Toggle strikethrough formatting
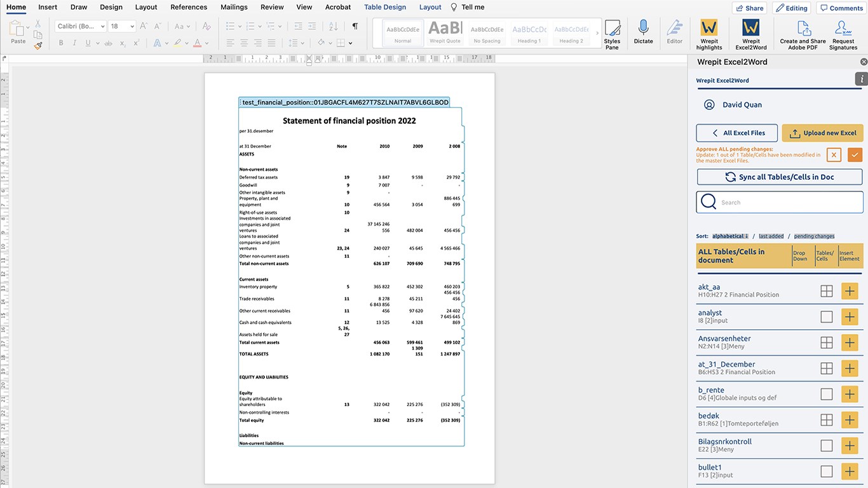 point(109,43)
